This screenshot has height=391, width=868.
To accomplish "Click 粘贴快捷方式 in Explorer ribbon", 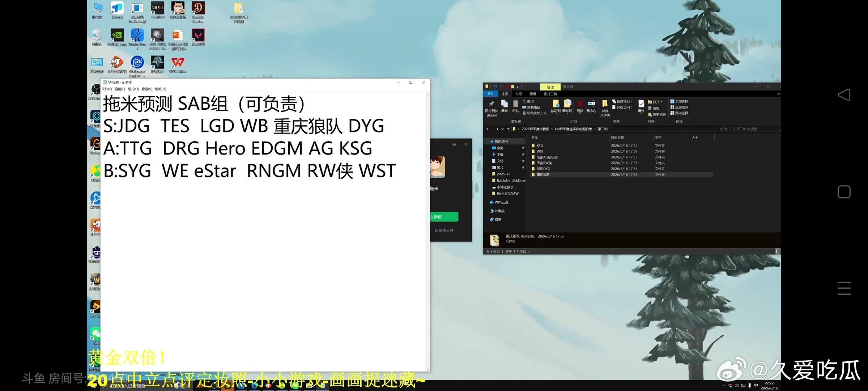I will (x=535, y=113).
